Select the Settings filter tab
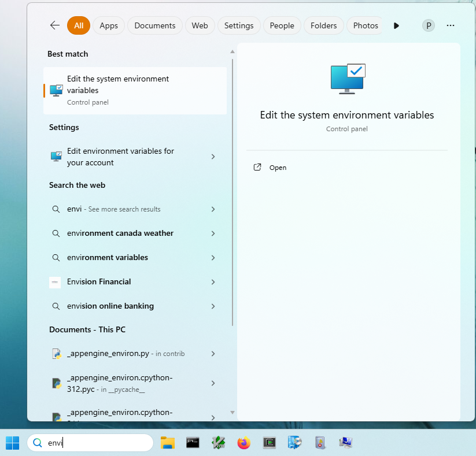476x456 pixels. click(x=239, y=25)
